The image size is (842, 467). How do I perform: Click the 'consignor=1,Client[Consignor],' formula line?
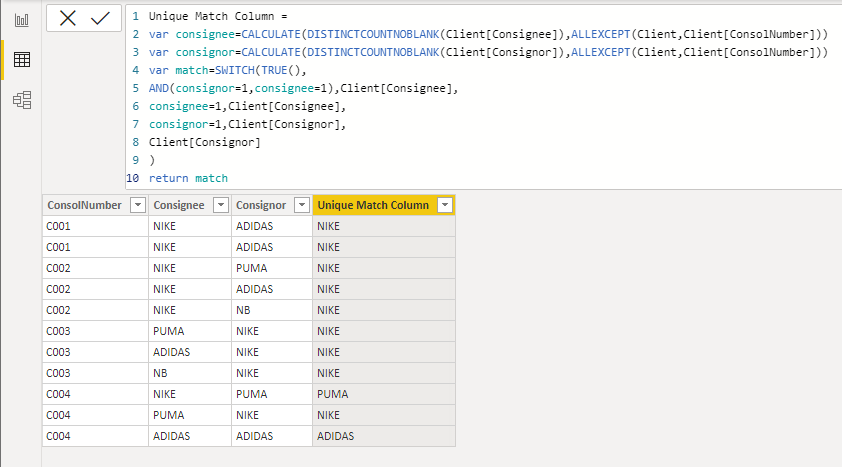coord(247,124)
